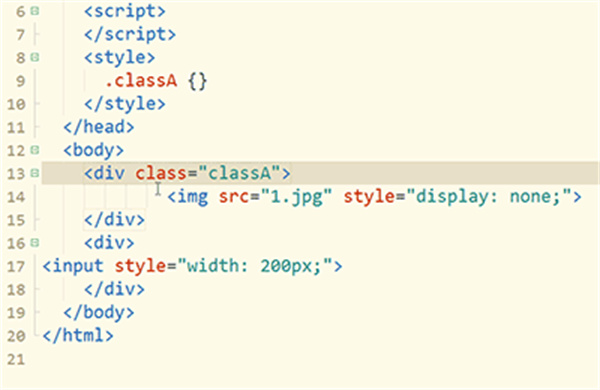Click line number 17 in the gutter
Screen dimensions: 600x390
click(16, 266)
